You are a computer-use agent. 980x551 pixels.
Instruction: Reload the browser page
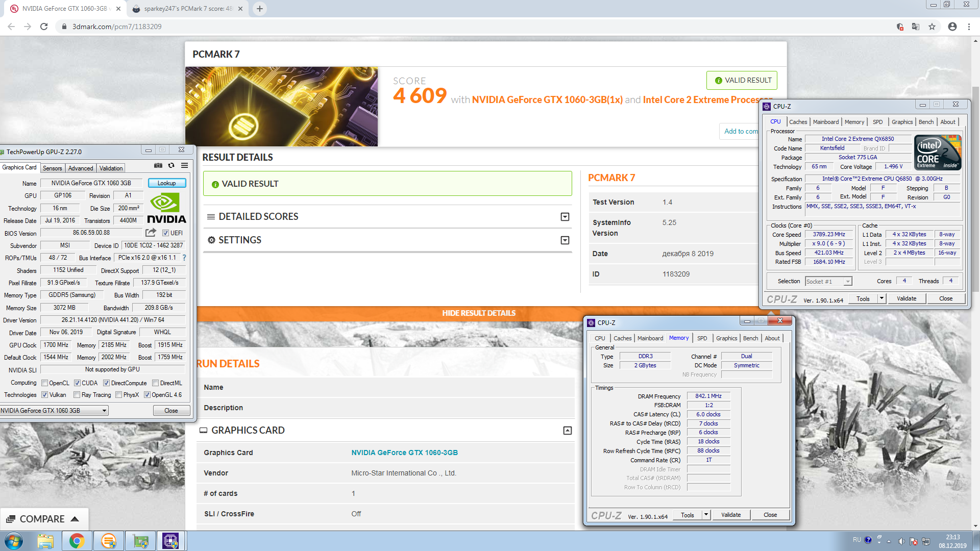(x=44, y=27)
